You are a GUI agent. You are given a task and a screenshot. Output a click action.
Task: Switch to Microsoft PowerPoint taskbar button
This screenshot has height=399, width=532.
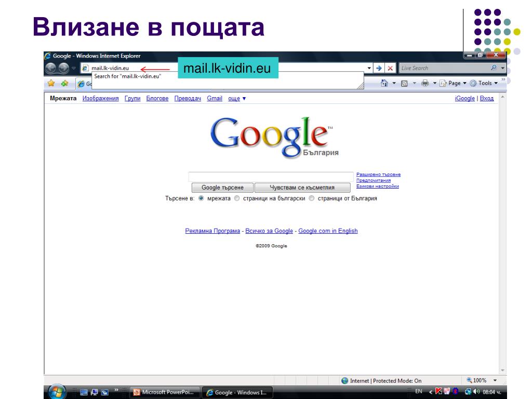(x=165, y=392)
